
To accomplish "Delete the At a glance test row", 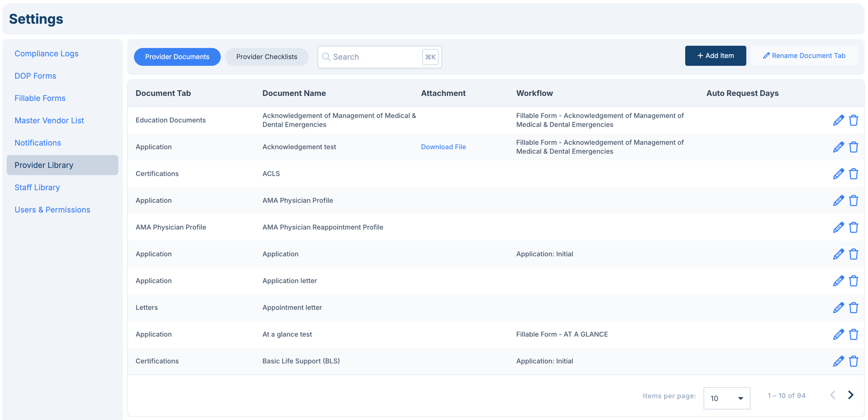I will [x=853, y=334].
